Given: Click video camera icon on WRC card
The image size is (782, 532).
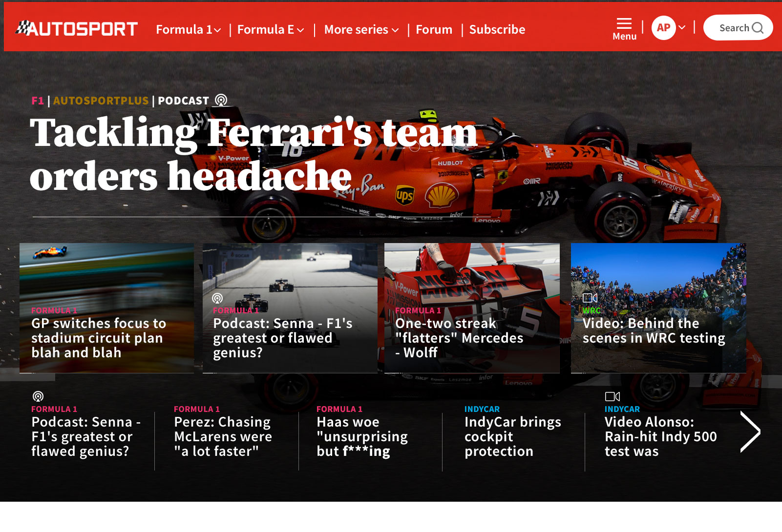Looking at the screenshot, I should coord(590,298).
